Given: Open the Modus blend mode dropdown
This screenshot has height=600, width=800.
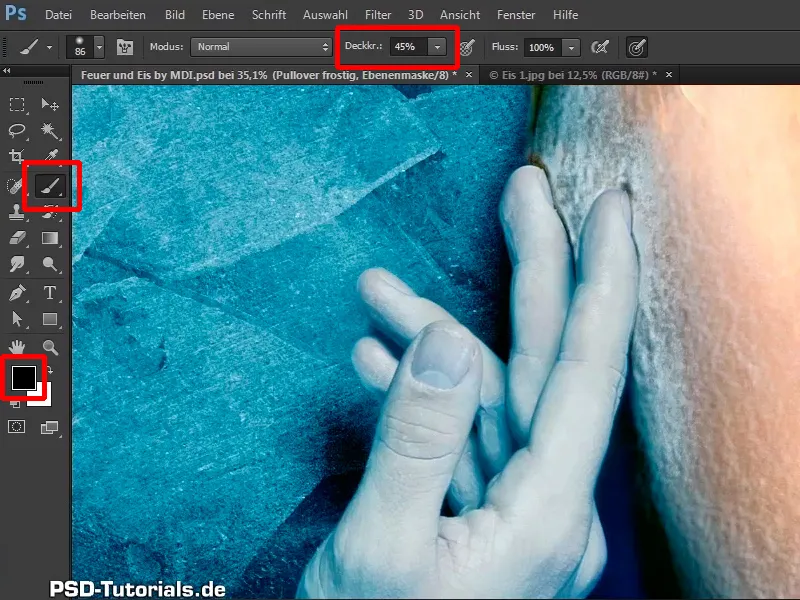Looking at the screenshot, I should coord(262,47).
